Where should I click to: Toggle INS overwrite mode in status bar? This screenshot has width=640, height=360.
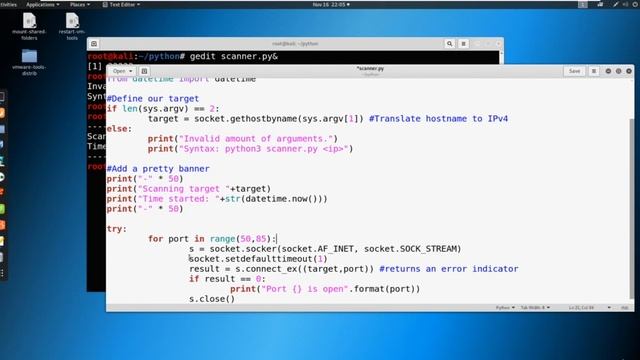624,307
